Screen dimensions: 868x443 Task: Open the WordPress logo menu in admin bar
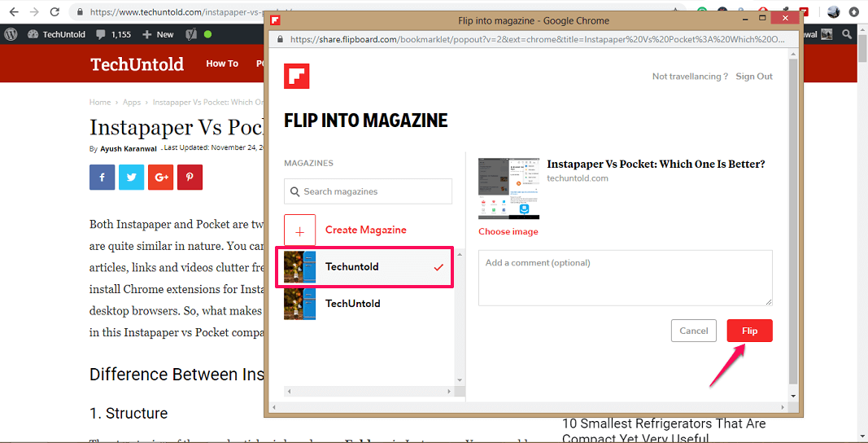pyautogui.click(x=11, y=34)
